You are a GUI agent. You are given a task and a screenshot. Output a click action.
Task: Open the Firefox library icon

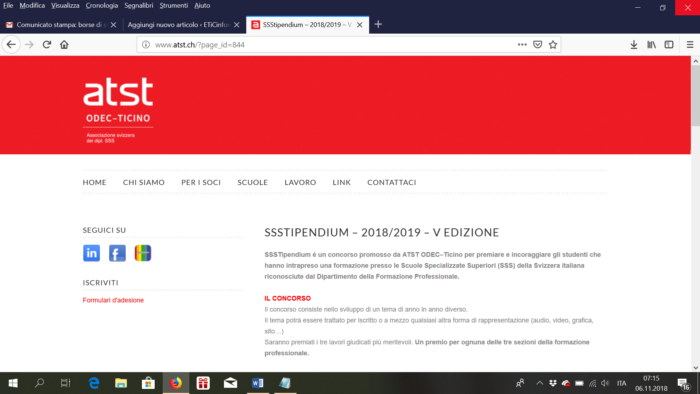(651, 45)
